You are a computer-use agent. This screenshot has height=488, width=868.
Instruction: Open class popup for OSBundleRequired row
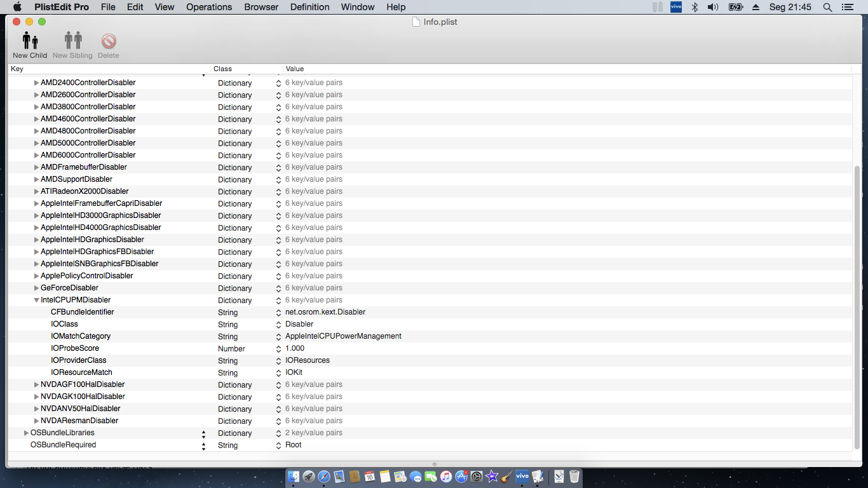[x=278, y=445]
